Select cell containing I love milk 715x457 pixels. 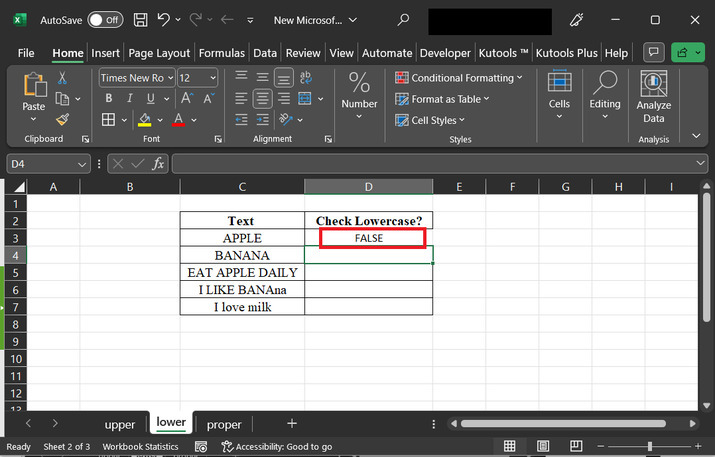242,307
